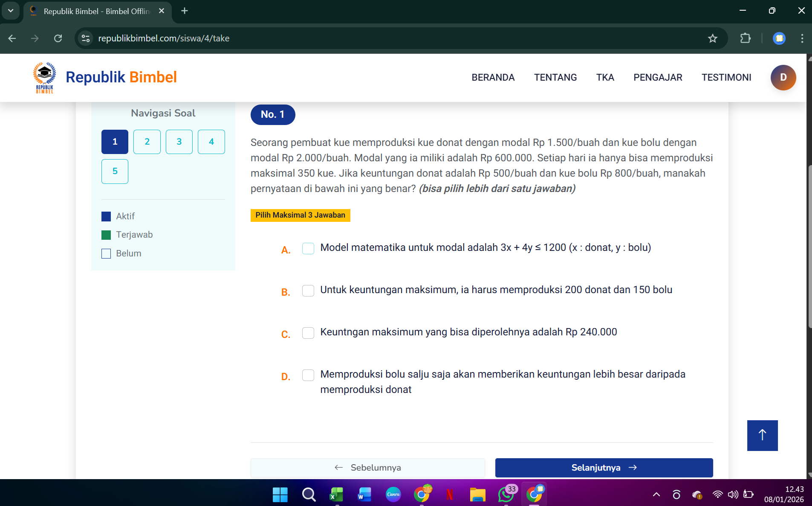Click the Selanjutnya button
This screenshot has width=812, height=506.
coord(604,468)
